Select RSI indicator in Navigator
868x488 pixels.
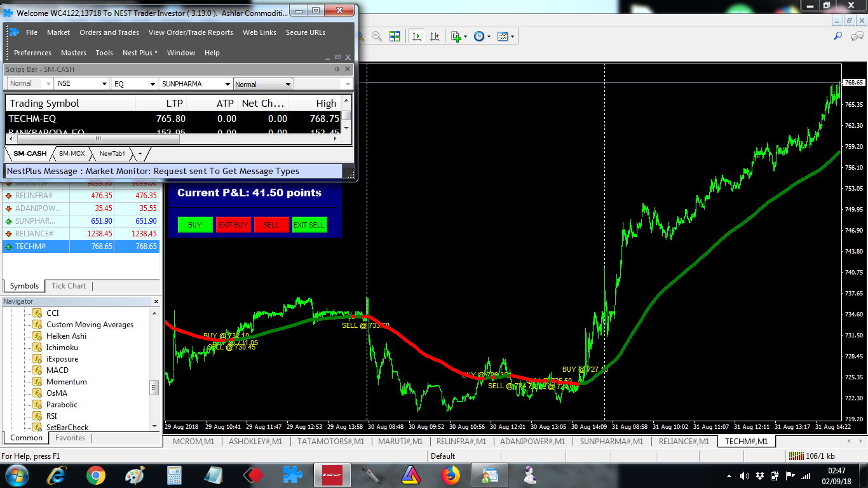point(51,416)
